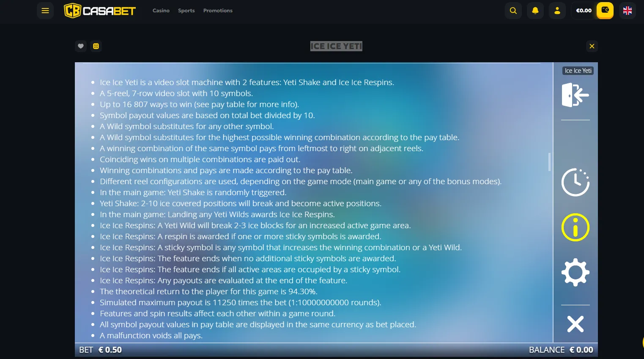
Task: Open game history clock icon
Action: tap(575, 182)
